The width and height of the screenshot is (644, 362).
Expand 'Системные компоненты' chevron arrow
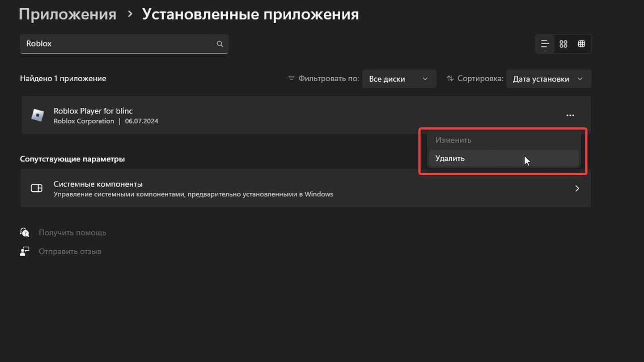coord(577,188)
